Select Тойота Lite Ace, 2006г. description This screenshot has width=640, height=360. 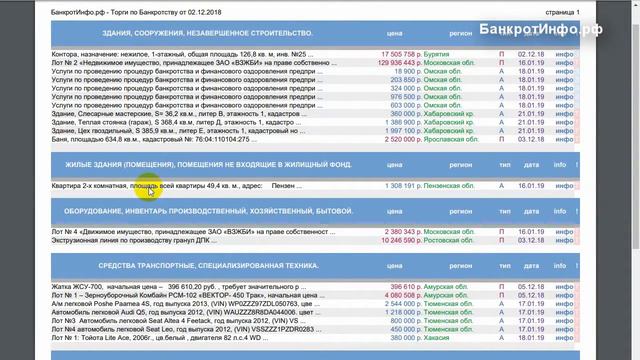click(x=160, y=338)
